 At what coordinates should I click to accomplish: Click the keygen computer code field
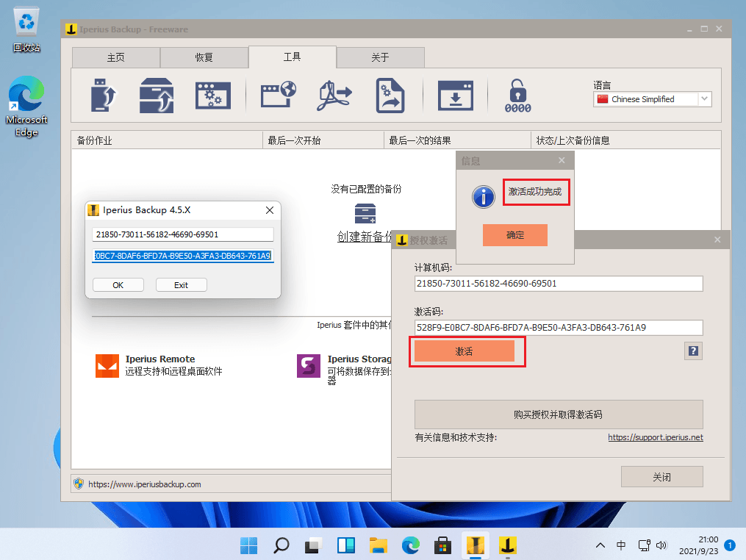183,234
